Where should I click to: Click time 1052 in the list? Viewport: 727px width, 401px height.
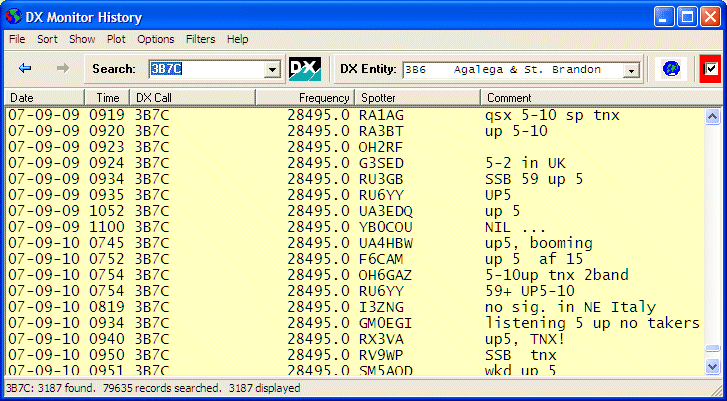(x=107, y=211)
